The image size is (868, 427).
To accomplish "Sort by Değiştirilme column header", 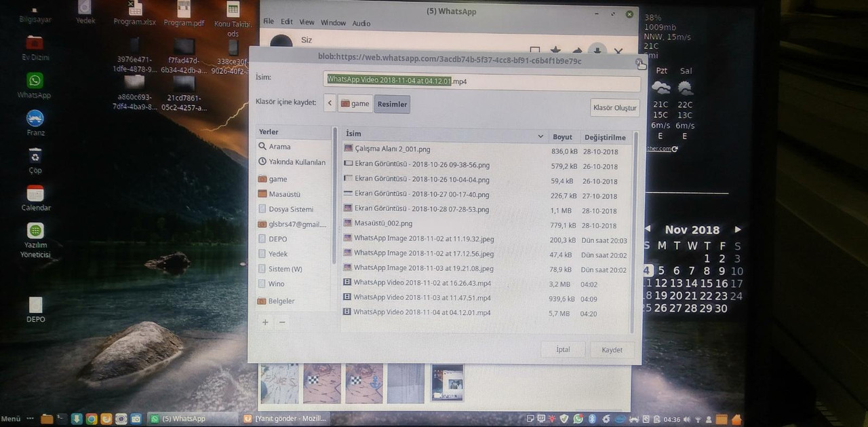I will [x=605, y=137].
